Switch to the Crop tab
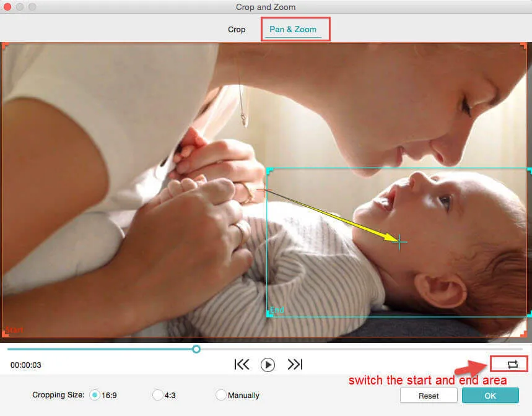This screenshot has width=532, height=416. tap(237, 30)
